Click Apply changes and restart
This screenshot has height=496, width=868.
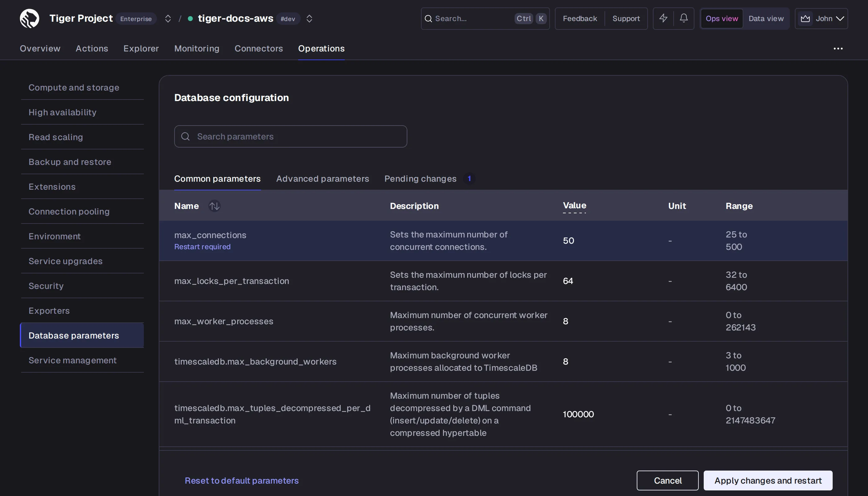coord(768,481)
